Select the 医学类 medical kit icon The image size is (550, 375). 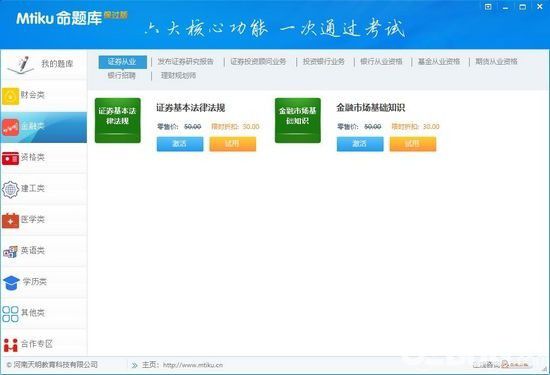[11, 221]
